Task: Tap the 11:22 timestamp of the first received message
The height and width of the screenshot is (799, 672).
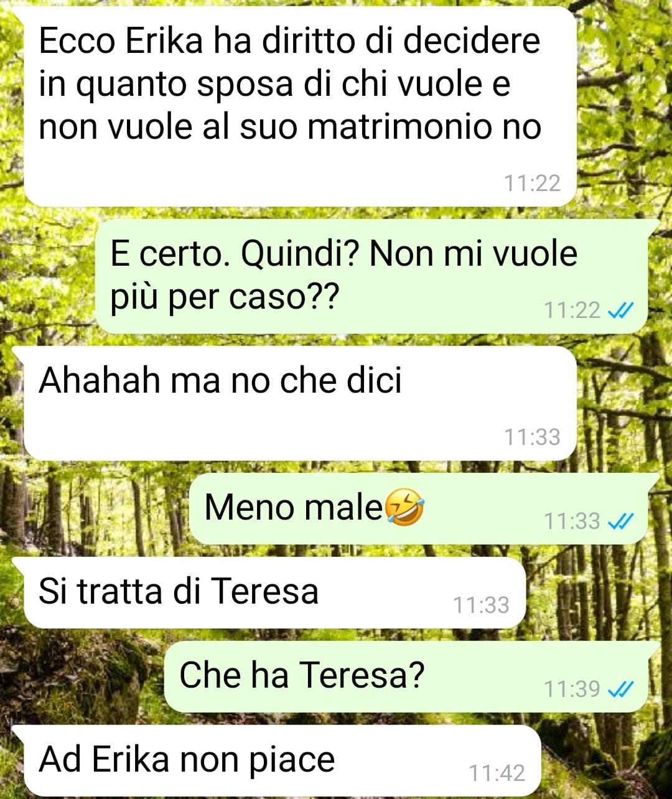Action: pyautogui.click(x=532, y=183)
